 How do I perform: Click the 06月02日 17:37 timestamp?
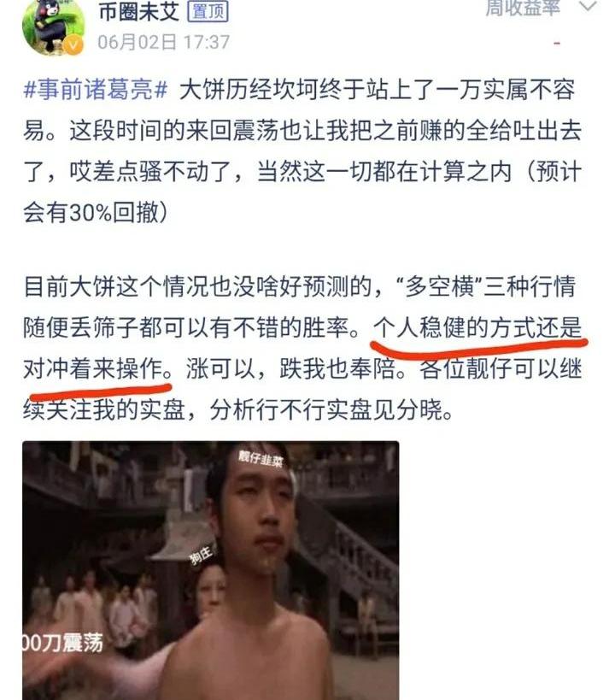(164, 43)
